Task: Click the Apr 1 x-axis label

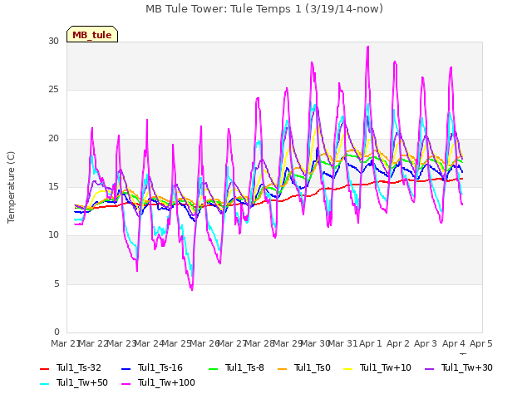Action: (x=371, y=343)
